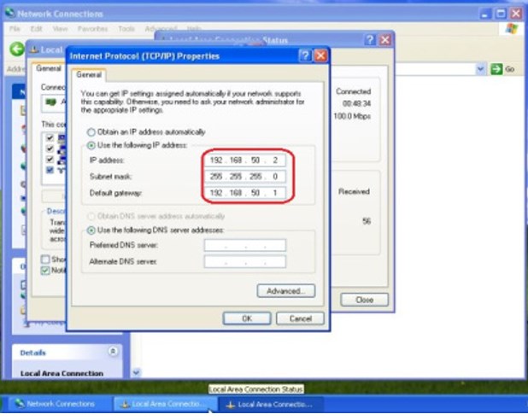Click the 100.0 Mbps speed value

352,116
